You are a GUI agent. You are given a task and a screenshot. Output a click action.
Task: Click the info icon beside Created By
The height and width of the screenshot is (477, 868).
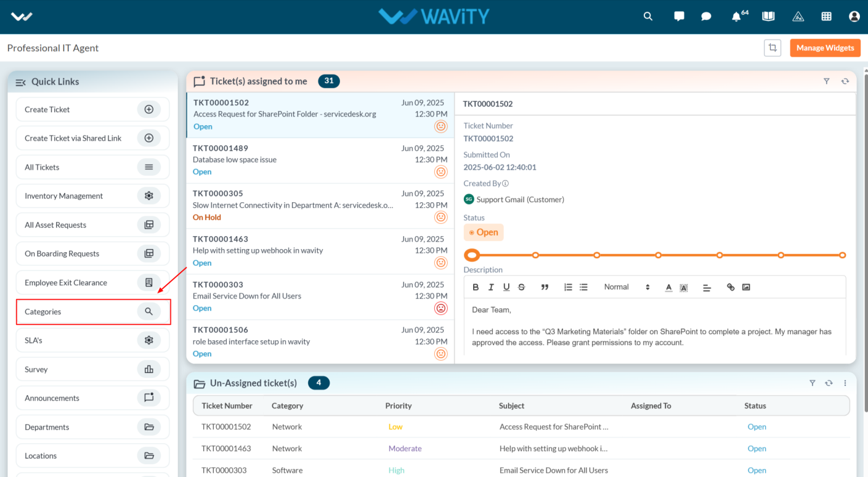(x=505, y=183)
